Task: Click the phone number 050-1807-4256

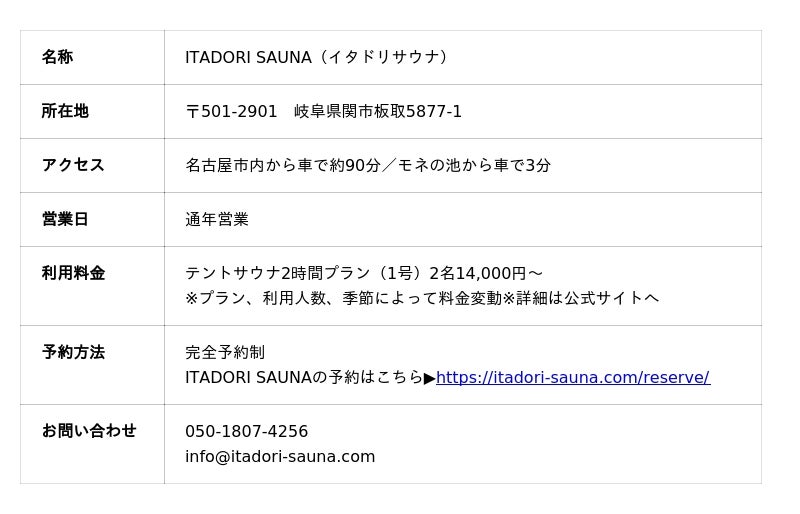Action: click(246, 432)
